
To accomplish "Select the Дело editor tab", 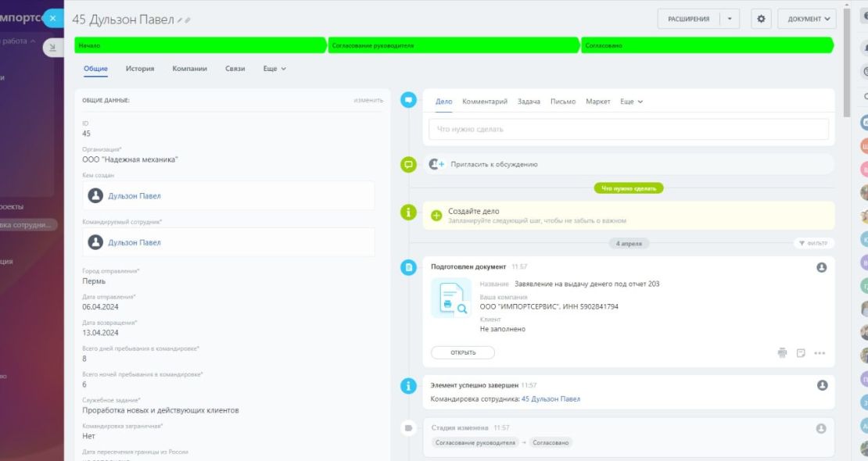I will (444, 102).
